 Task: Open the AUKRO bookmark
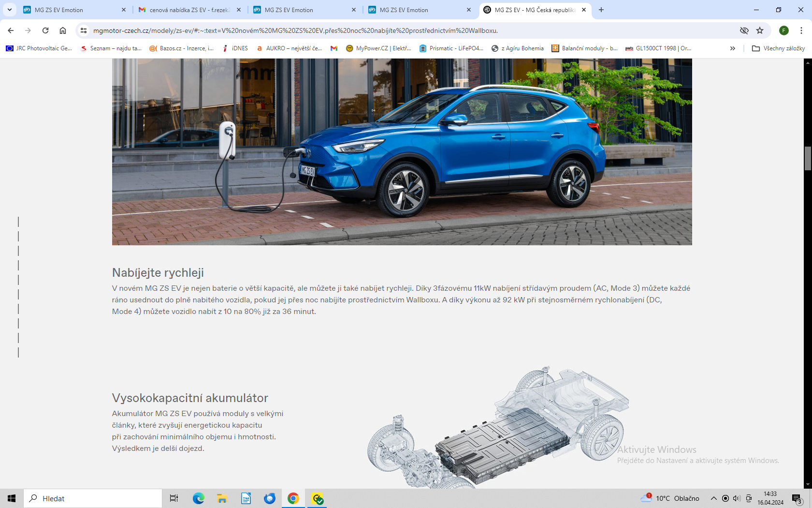click(289, 48)
